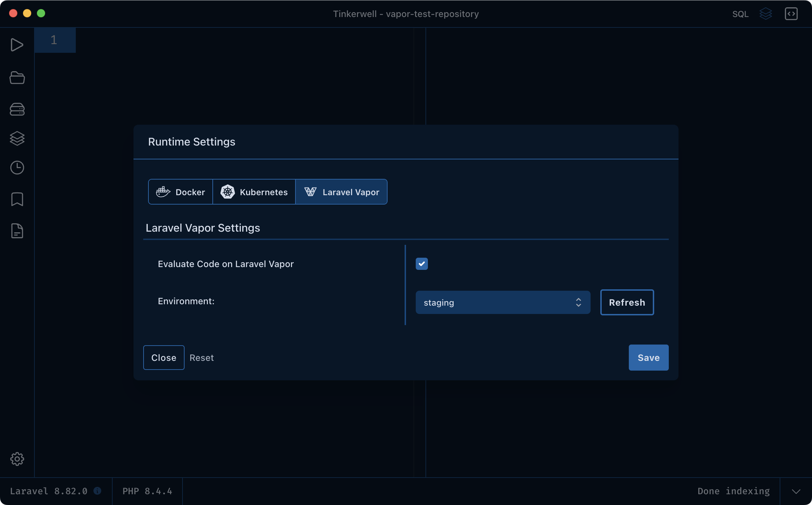
Task: Run code with the play icon
Action: coord(17,45)
